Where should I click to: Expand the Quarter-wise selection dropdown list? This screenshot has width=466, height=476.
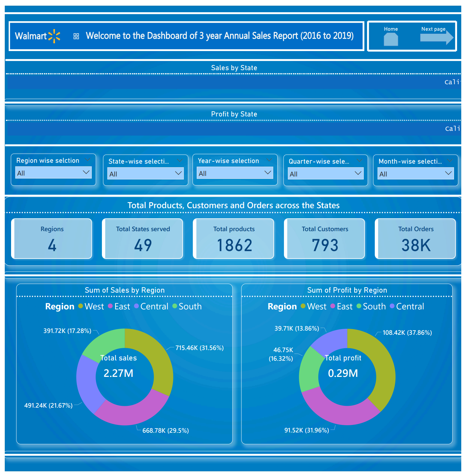point(326,173)
